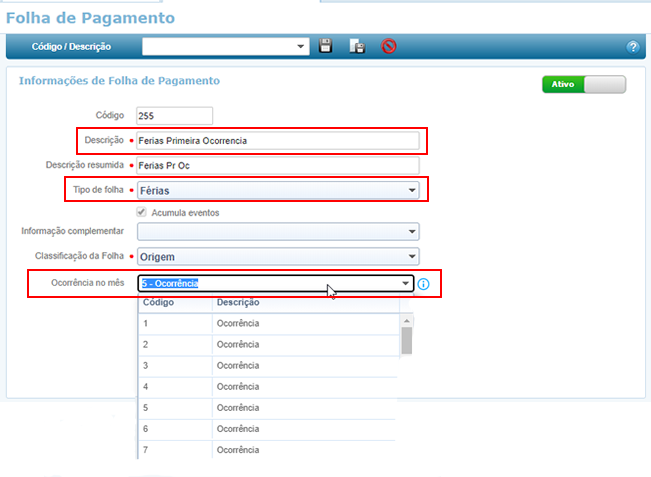The image size is (651, 477).
Task: Click the Descrição column header
Action: point(237,302)
